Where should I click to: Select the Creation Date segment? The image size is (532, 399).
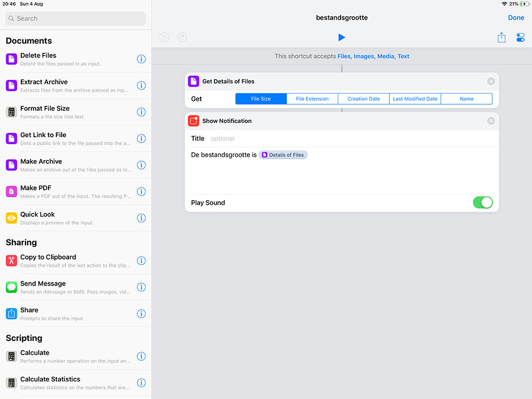[x=363, y=99]
